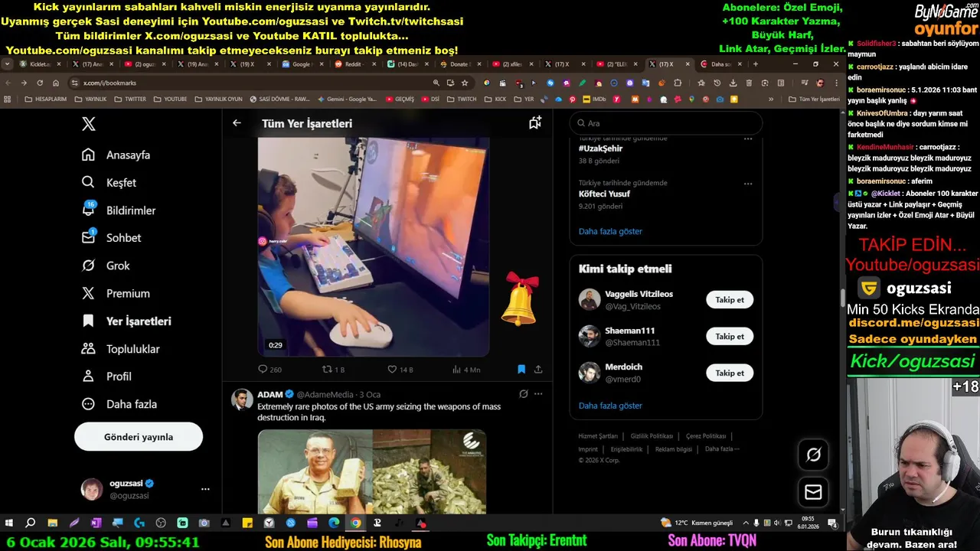Open the ADAM profile name link
The height and width of the screenshot is (551, 980).
click(270, 394)
